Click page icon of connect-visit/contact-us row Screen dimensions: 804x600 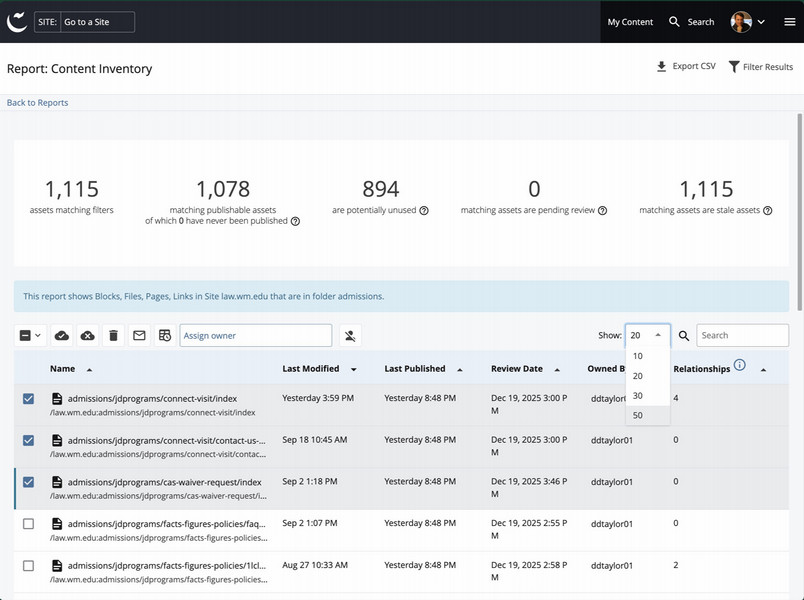(57, 440)
